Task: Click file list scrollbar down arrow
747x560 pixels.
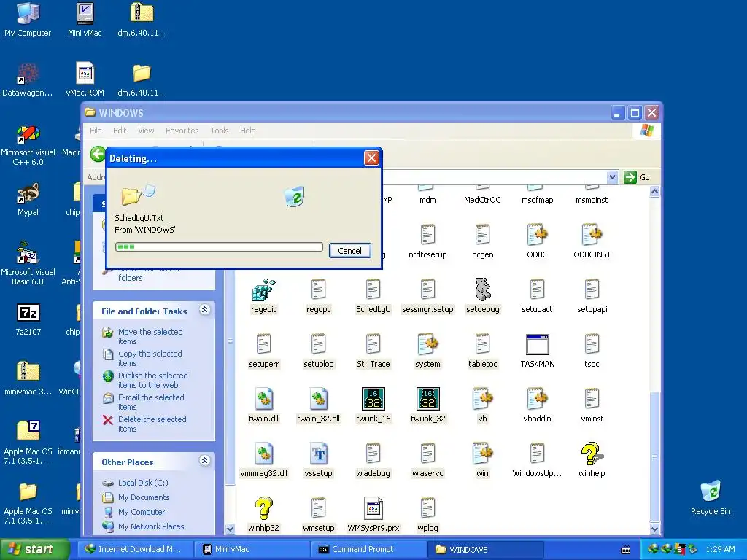Action: tap(654, 529)
